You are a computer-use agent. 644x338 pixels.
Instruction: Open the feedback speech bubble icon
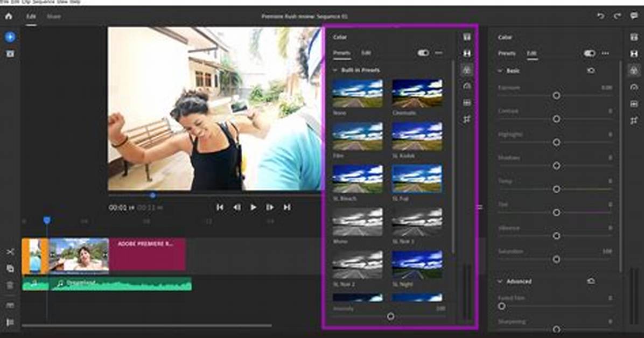click(x=634, y=16)
